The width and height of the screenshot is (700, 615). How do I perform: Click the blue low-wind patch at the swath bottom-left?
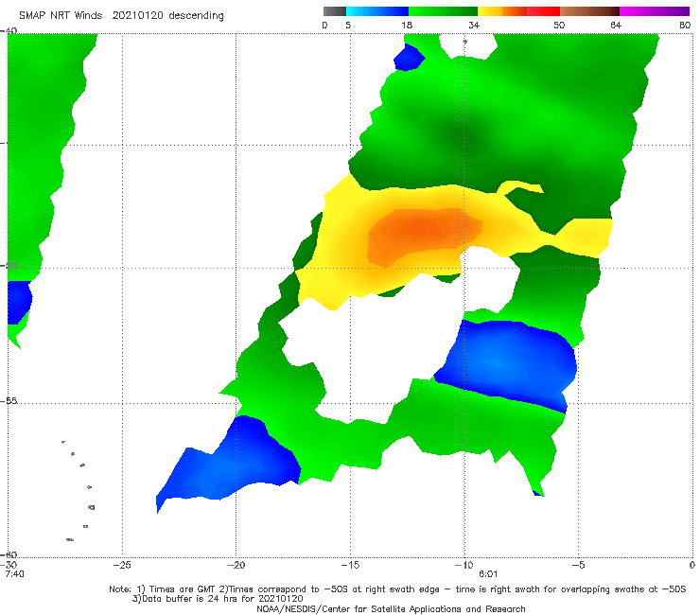click(x=230, y=463)
